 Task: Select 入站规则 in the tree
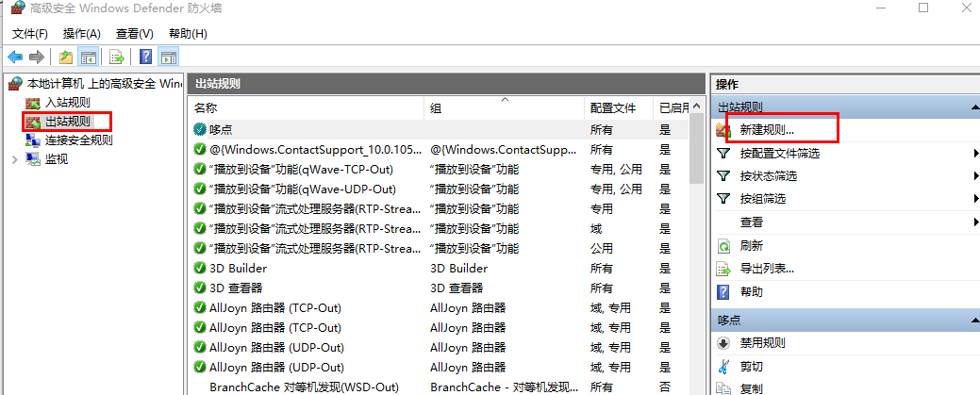(68, 102)
